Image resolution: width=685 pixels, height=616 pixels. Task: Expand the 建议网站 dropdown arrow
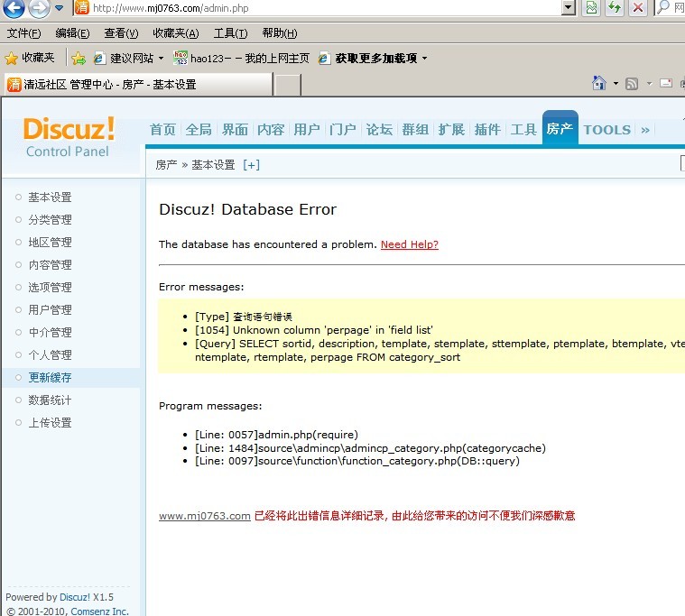[161, 58]
